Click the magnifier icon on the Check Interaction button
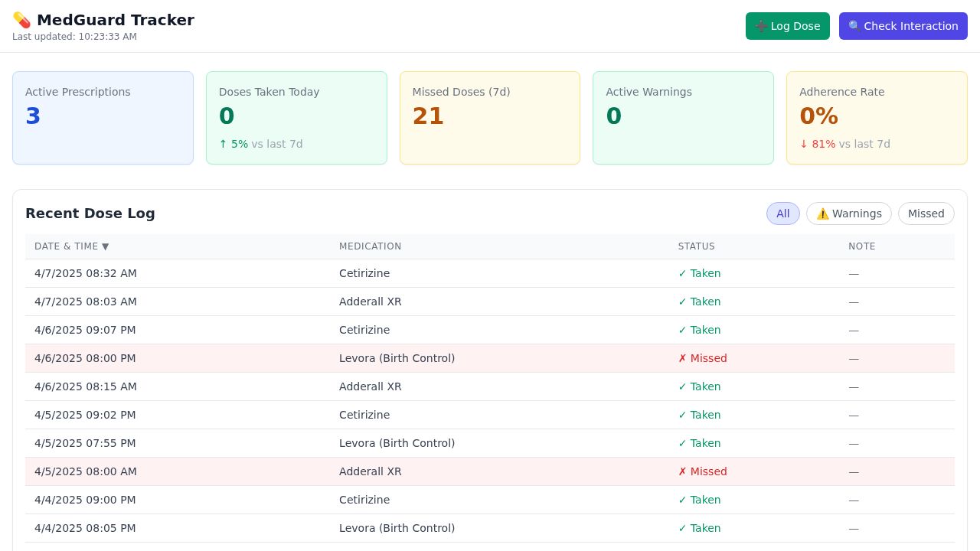Image resolution: width=980 pixels, height=551 pixels. [x=854, y=26]
